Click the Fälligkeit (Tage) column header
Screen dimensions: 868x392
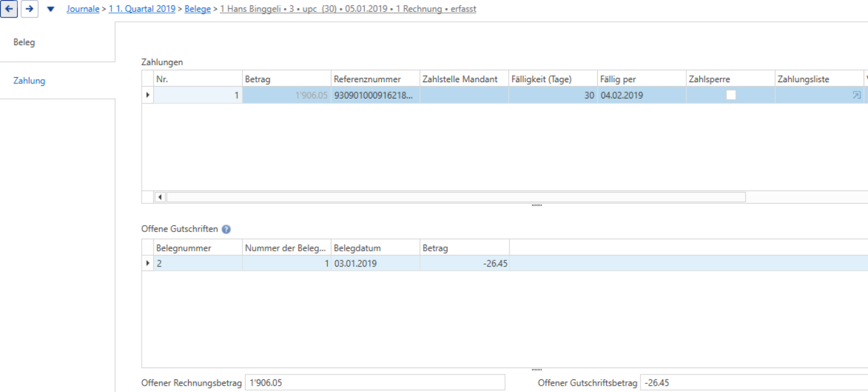pyautogui.click(x=553, y=79)
